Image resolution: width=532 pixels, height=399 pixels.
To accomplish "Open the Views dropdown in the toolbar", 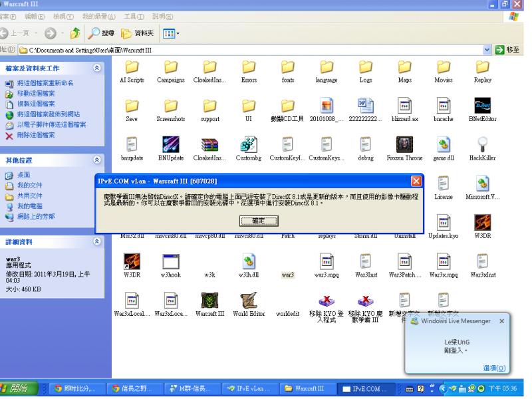I will [x=172, y=32].
